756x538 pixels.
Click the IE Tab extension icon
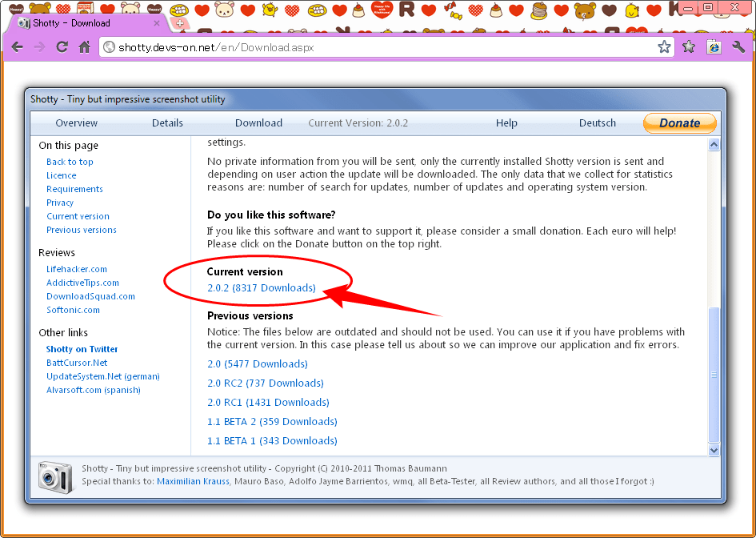(x=714, y=47)
